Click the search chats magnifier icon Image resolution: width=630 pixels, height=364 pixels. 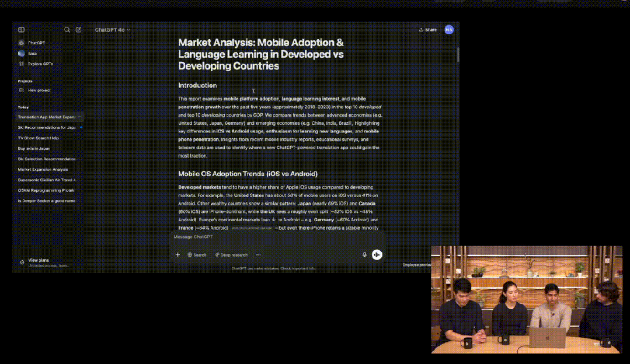click(x=67, y=30)
